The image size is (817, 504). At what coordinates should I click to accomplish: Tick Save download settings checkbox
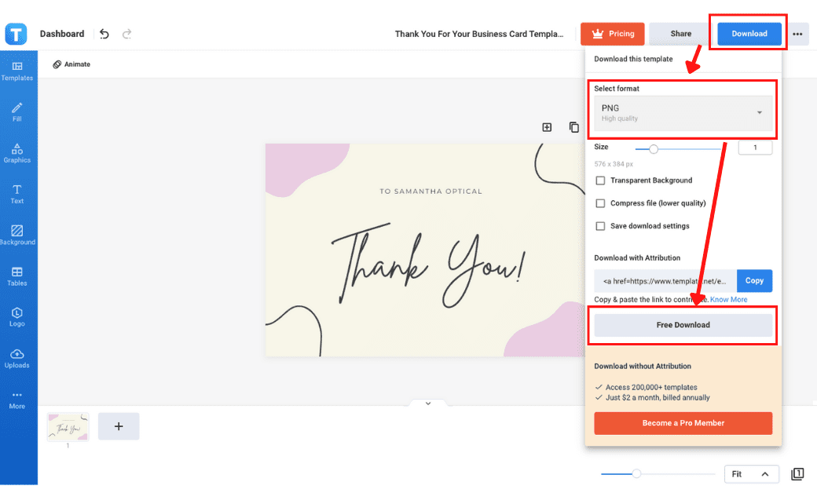tap(601, 226)
